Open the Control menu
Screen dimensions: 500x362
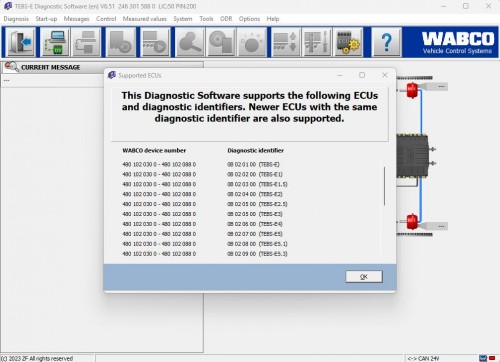106,19
